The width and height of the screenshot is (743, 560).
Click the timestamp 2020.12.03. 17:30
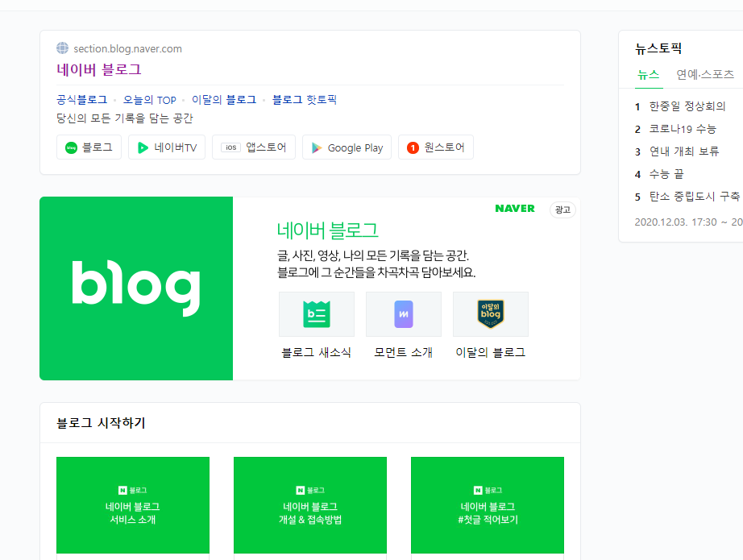pyautogui.click(x=676, y=222)
